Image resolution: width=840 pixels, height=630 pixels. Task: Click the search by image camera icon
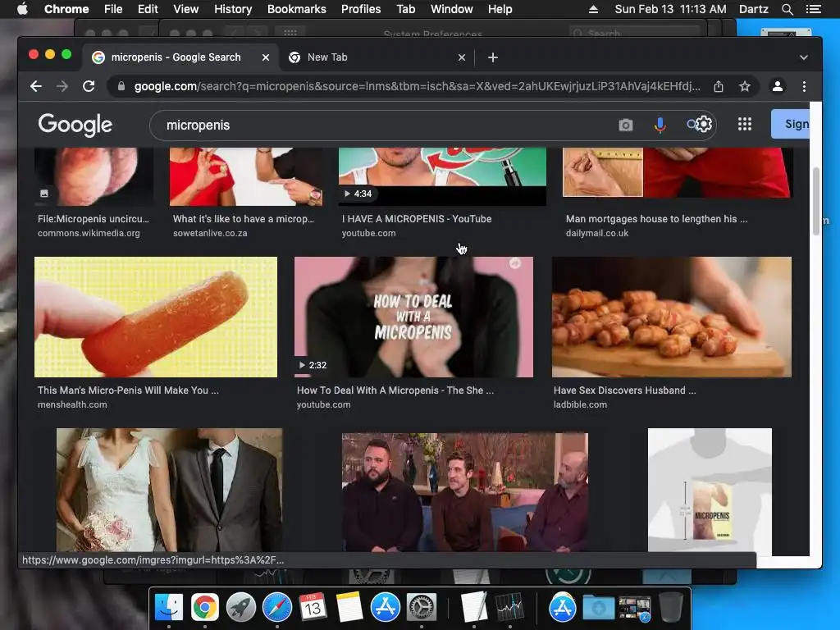(625, 125)
